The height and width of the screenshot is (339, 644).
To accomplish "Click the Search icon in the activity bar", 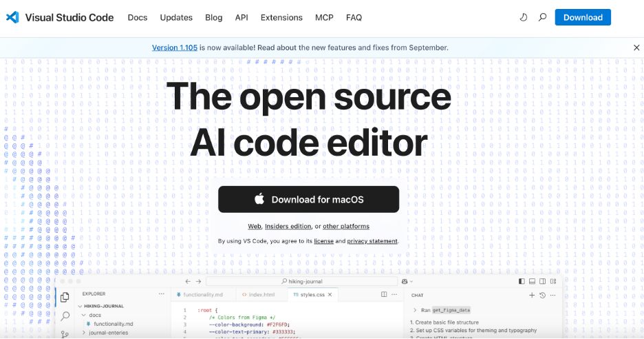I will tap(65, 316).
